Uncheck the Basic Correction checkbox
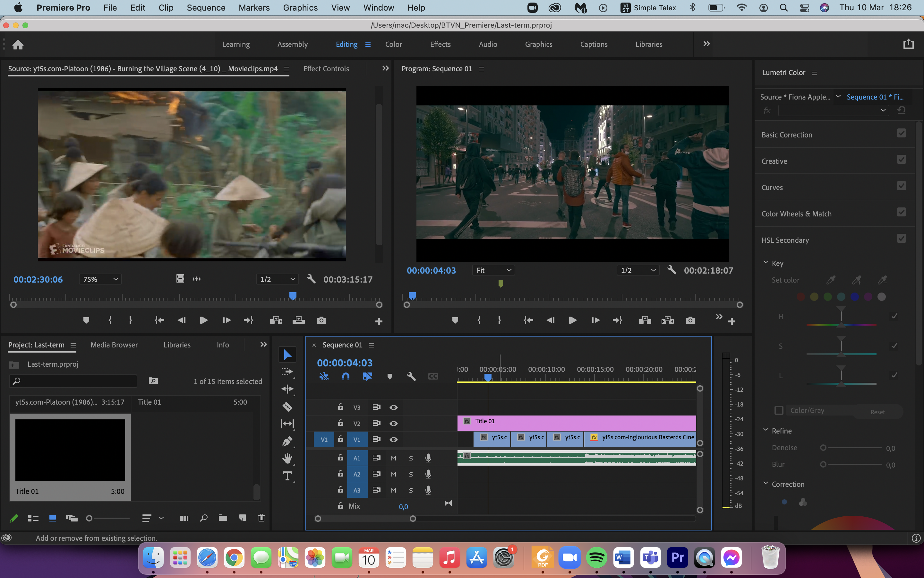 click(901, 133)
